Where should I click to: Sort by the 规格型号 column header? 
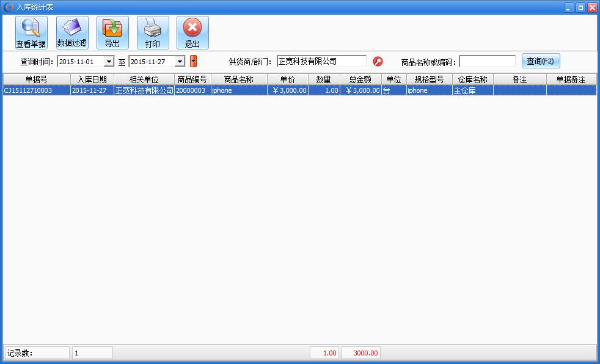[429, 79]
